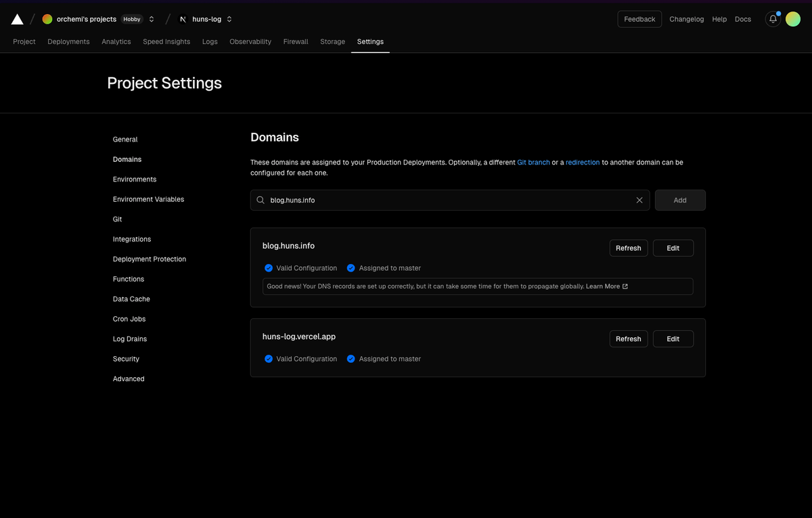The width and height of the screenshot is (812, 518).
Task: Refresh the huns-log.vercel.app domain
Action: point(629,339)
